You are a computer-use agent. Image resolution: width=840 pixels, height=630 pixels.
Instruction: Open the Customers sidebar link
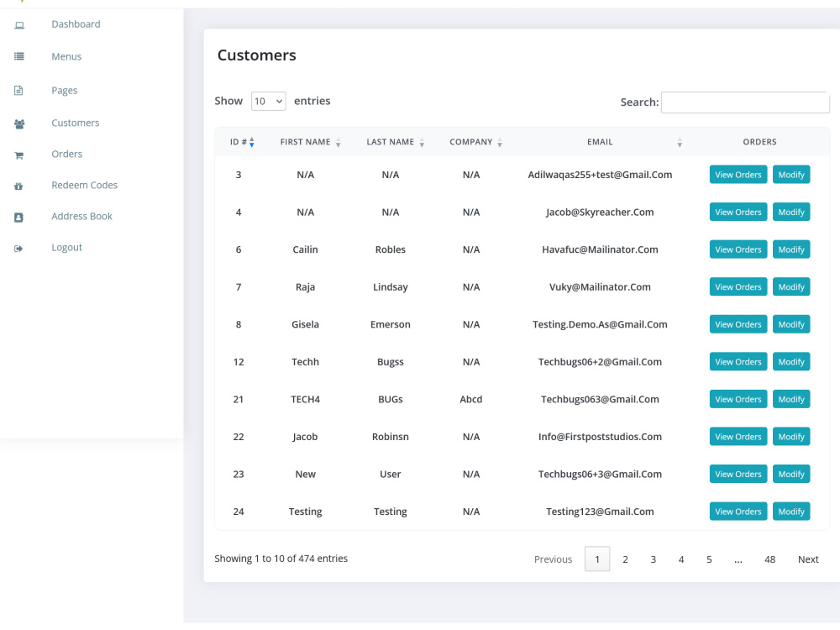point(76,123)
